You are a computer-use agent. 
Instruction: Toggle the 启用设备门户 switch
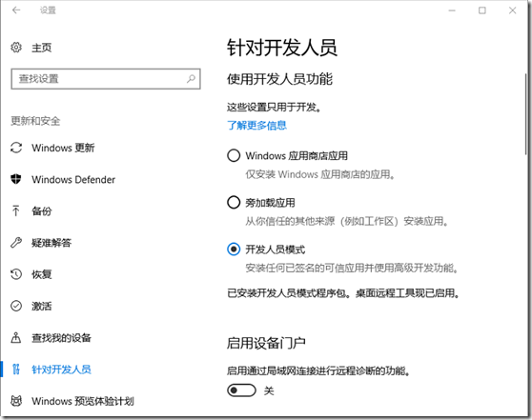(241, 390)
